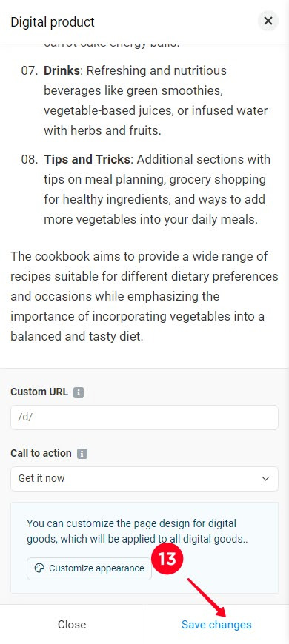This screenshot has width=289, height=644.
Task: Click the paragraph starting 'The cookbook aims'
Action: (144, 297)
